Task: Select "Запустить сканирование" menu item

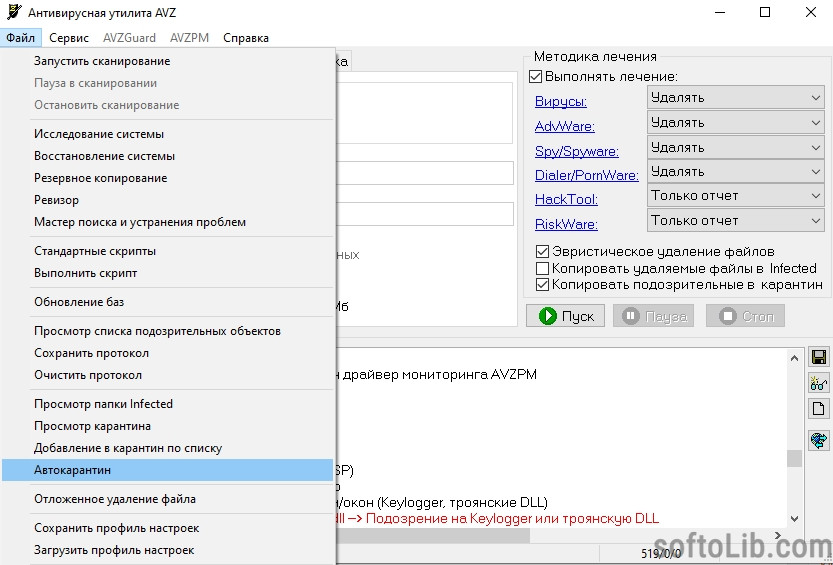Action: (x=167, y=61)
